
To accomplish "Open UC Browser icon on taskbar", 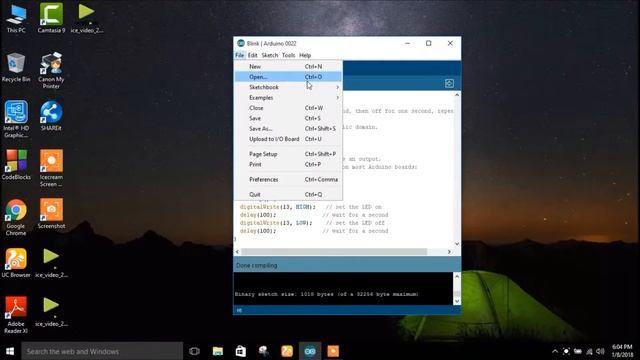I will pos(287,351).
